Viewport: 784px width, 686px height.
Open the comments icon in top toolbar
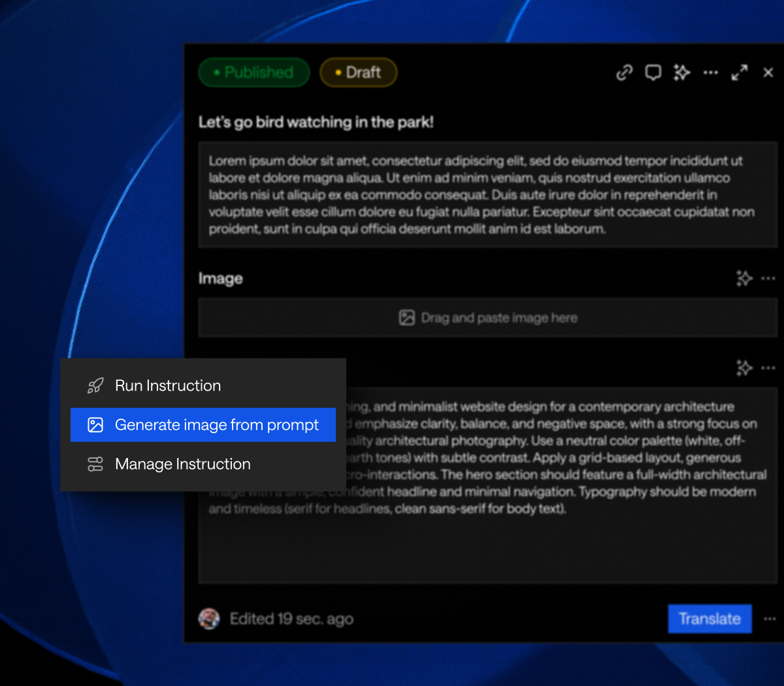[653, 73]
